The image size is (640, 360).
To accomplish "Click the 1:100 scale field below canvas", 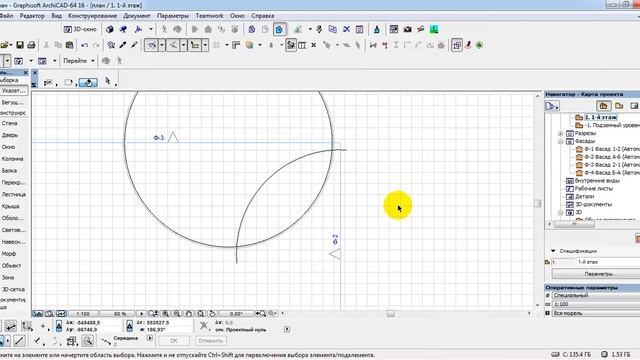I will tap(83, 313).
